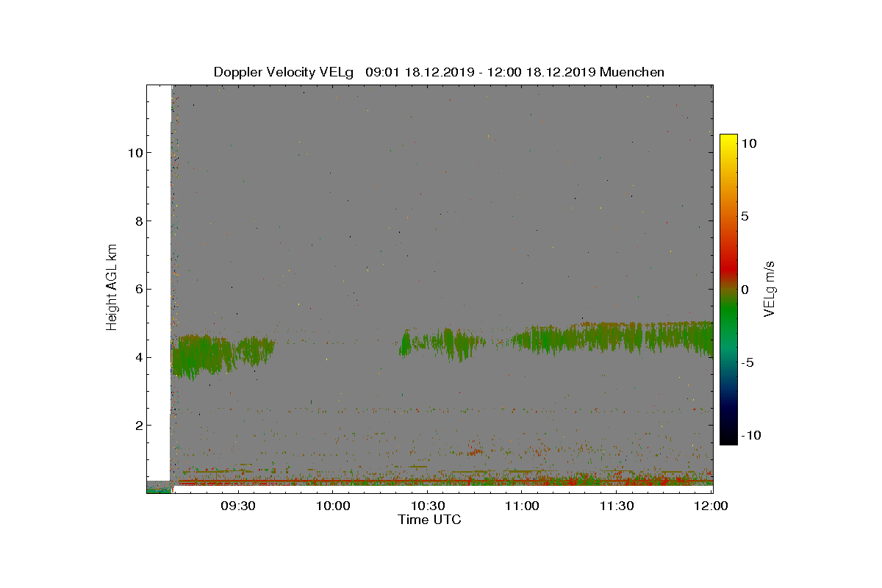Viewport: 882px width, 588px height.
Task: Click the colorbar value -5
Action: (x=747, y=362)
